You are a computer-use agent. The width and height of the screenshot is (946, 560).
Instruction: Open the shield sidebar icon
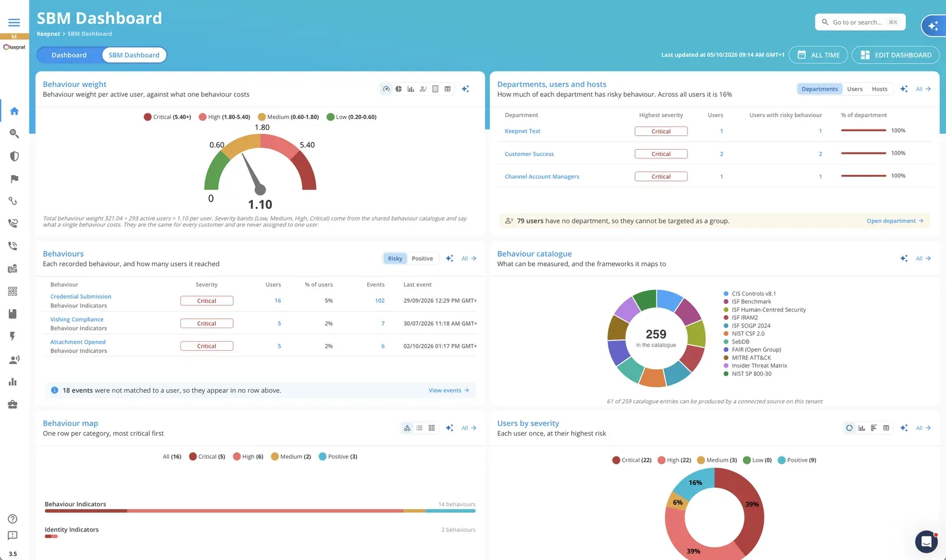click(14, 156)
